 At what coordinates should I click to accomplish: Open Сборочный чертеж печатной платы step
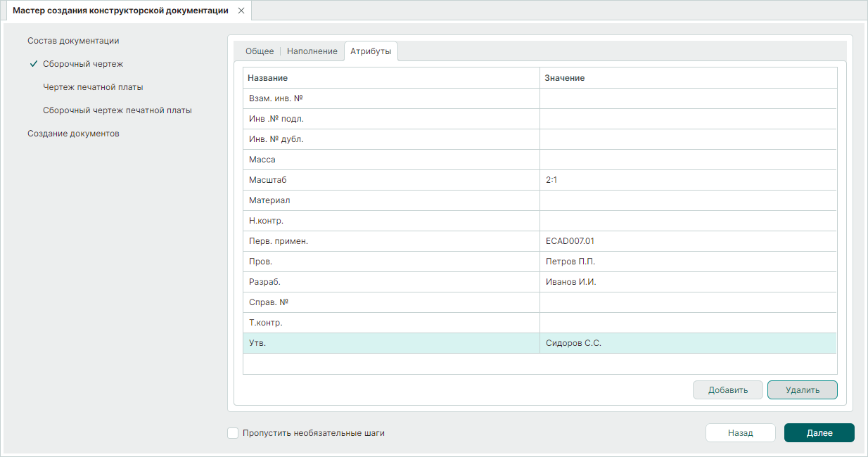pyautogui.click(x=117, y=110)
